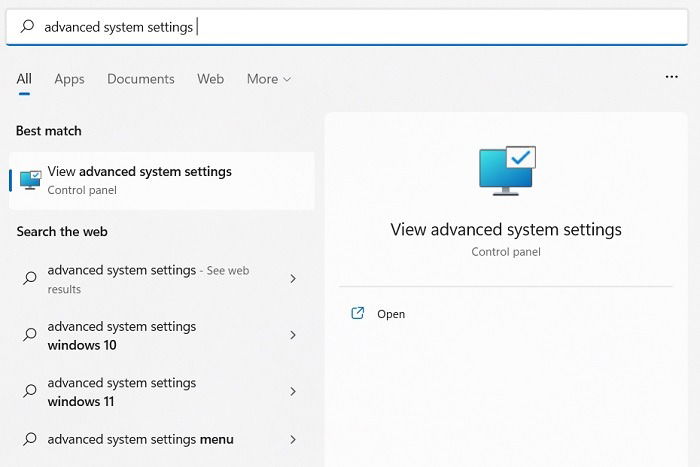
Task: Switch to the Documents filter tab
Action: tap(141, 79)
